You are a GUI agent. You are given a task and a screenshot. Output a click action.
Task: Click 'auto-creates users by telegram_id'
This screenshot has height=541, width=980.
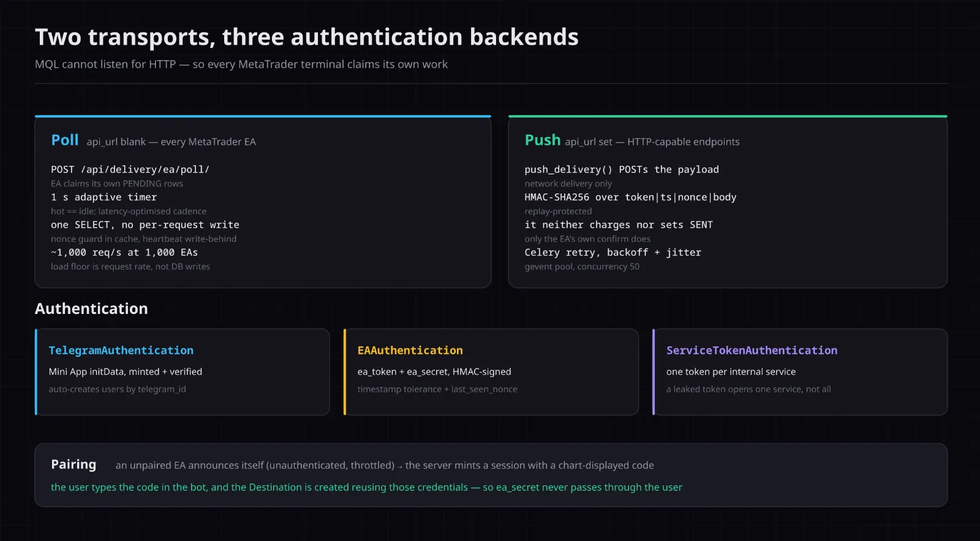point(117,389)
